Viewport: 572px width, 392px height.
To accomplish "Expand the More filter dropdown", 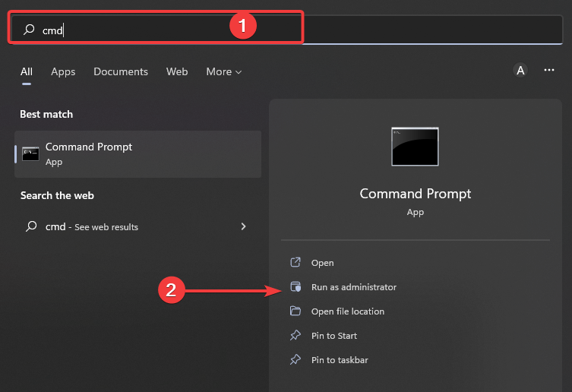I will pyautogui.click(x=223, y=71).
